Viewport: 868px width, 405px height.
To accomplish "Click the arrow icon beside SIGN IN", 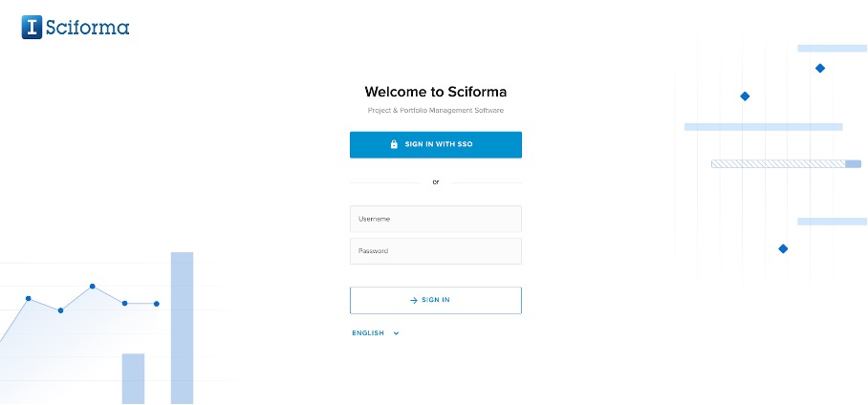I will (414, 300).
